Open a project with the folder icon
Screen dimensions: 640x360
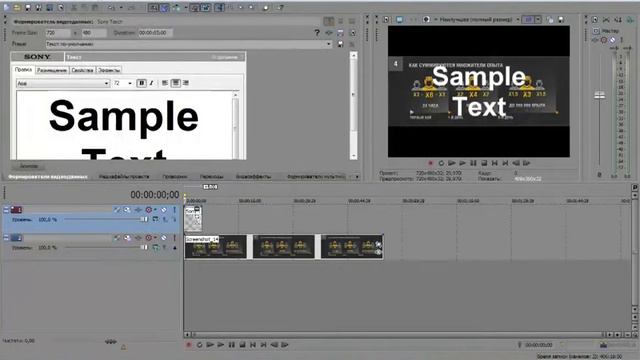tap(17, 7)
